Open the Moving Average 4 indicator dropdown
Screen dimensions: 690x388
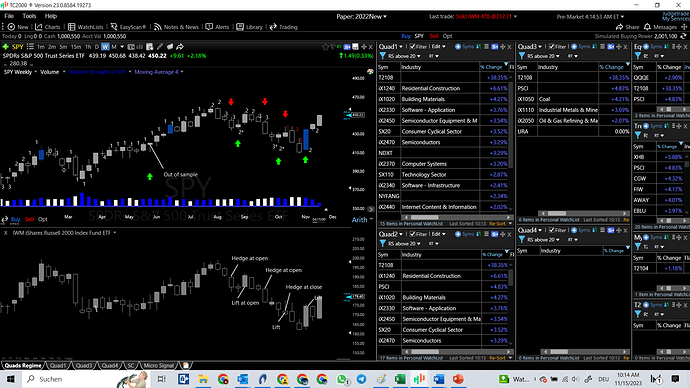click(159, 72)
